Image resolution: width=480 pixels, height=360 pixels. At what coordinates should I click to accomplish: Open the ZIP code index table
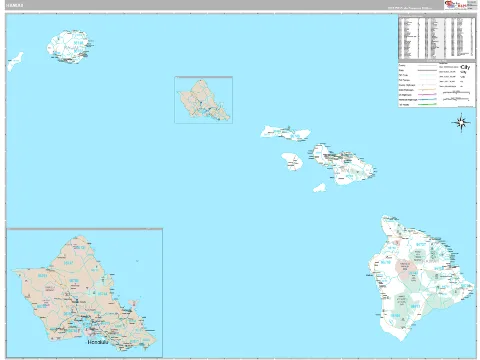(x=437, y=38)
